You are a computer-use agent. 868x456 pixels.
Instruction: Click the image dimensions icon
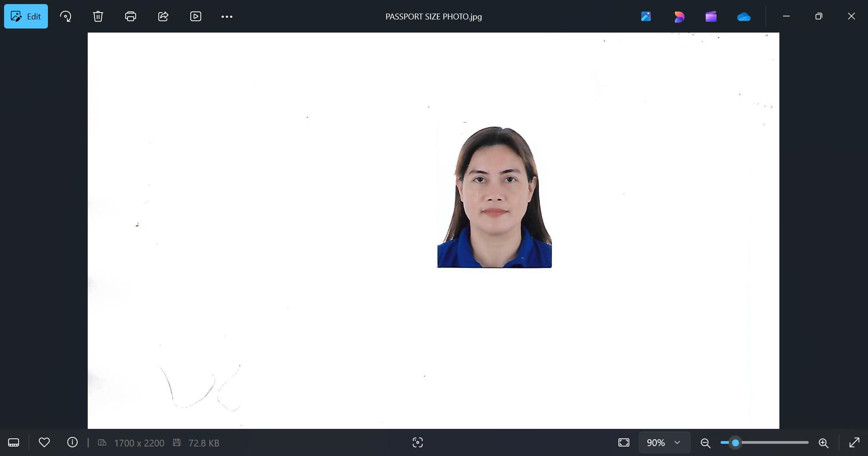tap(102, 442)
